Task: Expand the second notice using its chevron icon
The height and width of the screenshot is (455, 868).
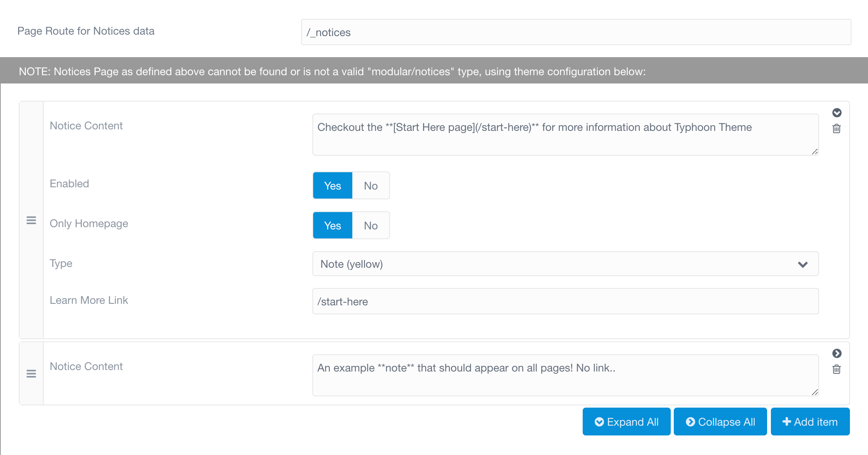Action: pyautogui.click(x=837, y=353)
